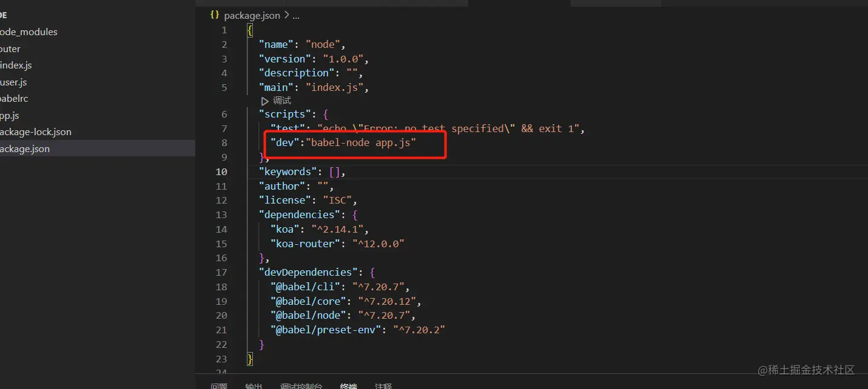Expand the breadcrumb ellipsis after package.json
The height and width of the screenshot is (389, 868).
[x=296, y=15]
